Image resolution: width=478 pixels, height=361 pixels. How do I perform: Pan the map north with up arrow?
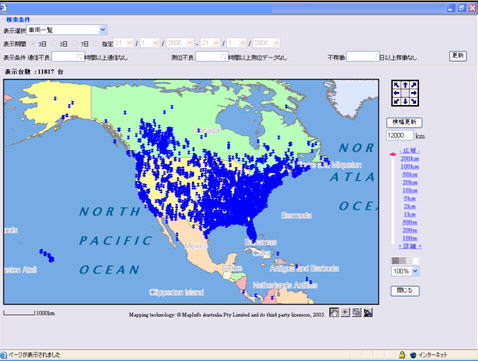click(x=405, y=85)
